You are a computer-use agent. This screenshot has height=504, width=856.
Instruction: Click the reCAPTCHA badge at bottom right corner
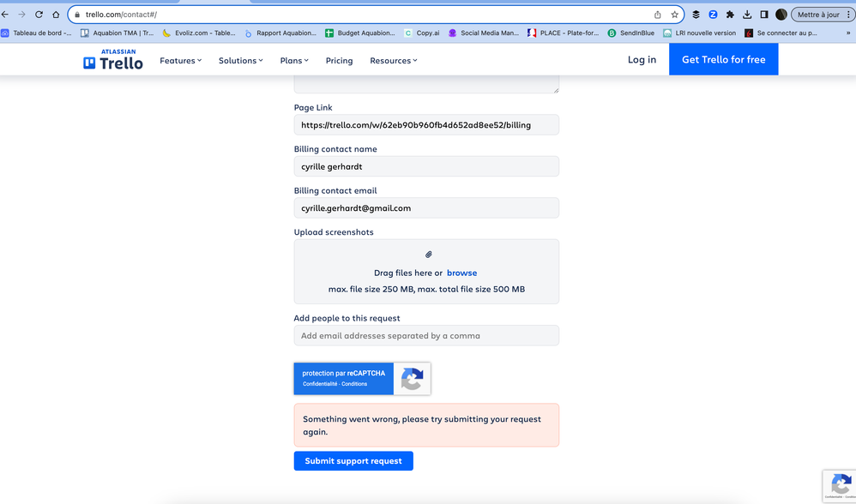click(840, 485)
